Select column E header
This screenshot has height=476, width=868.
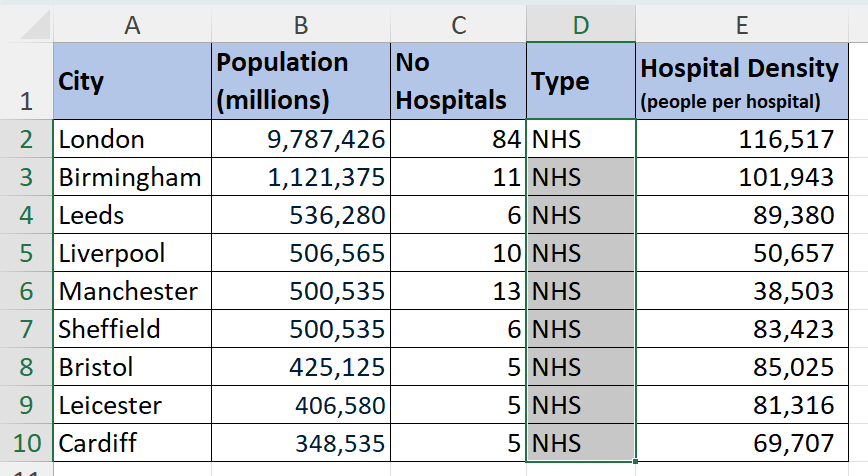[742, 26]
